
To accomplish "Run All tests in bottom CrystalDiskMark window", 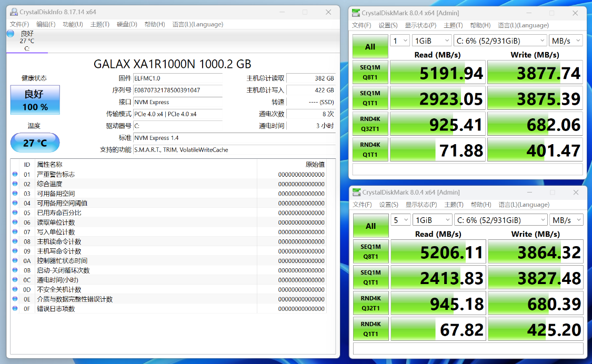I will [x=371, y=226].
